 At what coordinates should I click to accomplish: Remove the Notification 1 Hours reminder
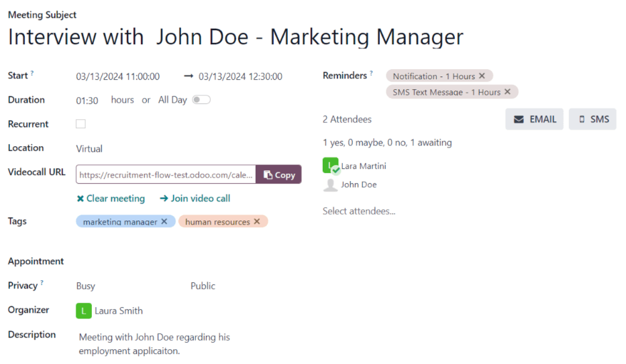click(482, 76)
